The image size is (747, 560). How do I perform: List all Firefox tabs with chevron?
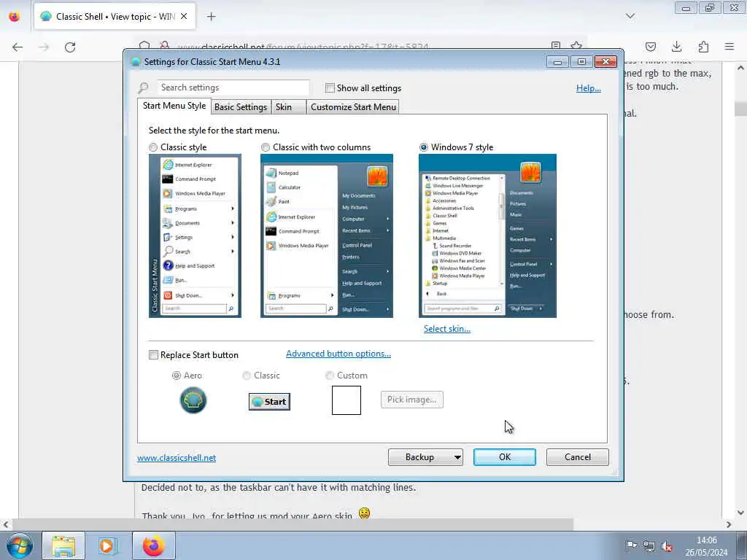point(630,16)
